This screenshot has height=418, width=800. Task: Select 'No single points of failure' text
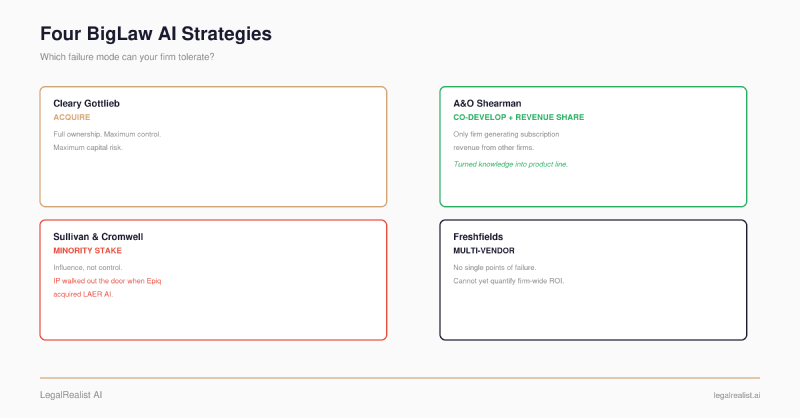pos(494,267)
